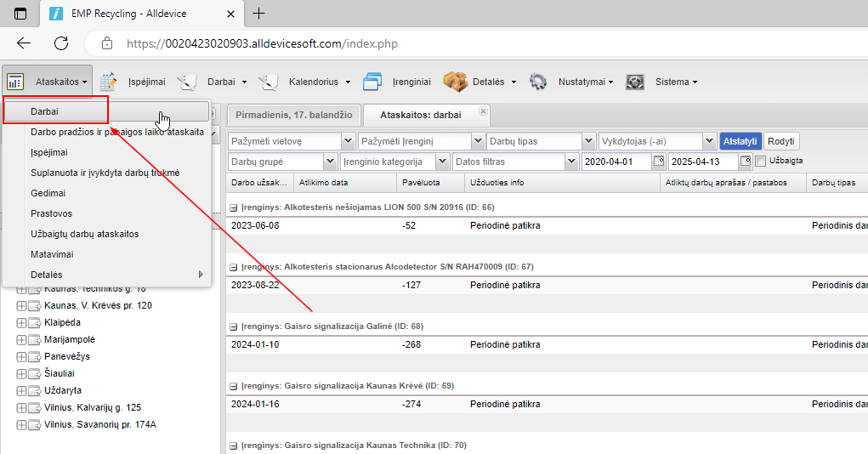Click the Įrenginiai devices icon

(372, 82)
